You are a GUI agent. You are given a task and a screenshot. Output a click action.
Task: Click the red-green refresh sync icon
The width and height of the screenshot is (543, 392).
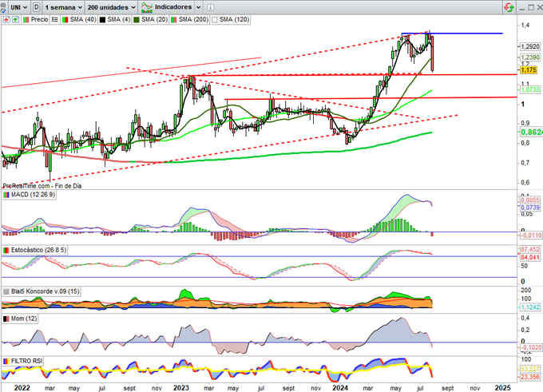tap(509, 7)
